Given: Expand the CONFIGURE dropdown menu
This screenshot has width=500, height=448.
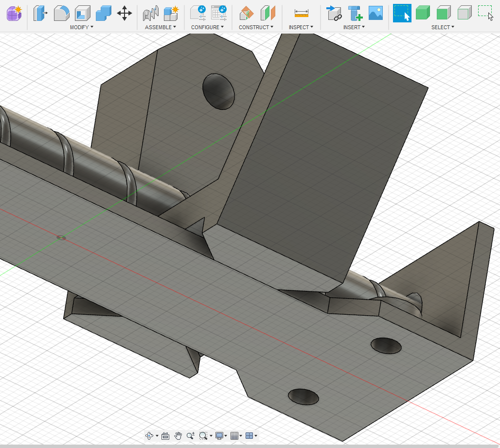Looking at the screenshot, I should click(x=207, y=27).
